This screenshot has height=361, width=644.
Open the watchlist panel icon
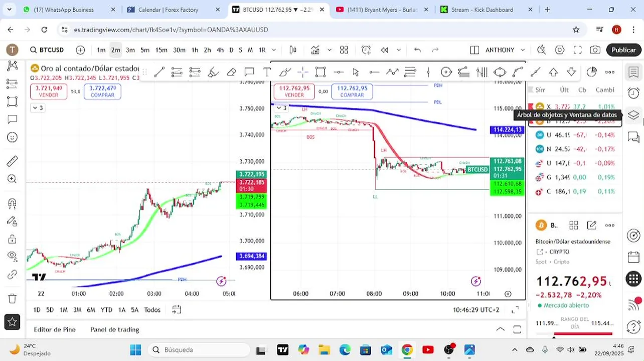tap(633, 72)
